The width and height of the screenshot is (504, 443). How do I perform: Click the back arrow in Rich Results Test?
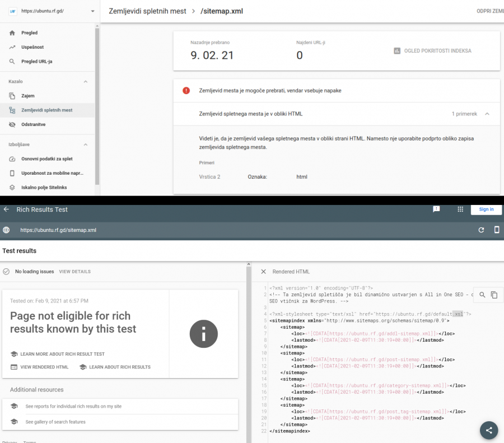point(7,209)
